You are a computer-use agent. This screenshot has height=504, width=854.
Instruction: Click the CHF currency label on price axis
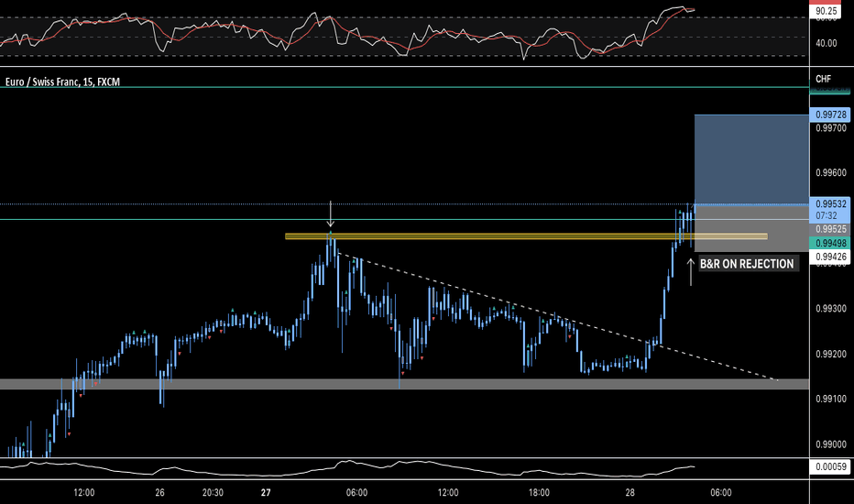tap(823, 79)
